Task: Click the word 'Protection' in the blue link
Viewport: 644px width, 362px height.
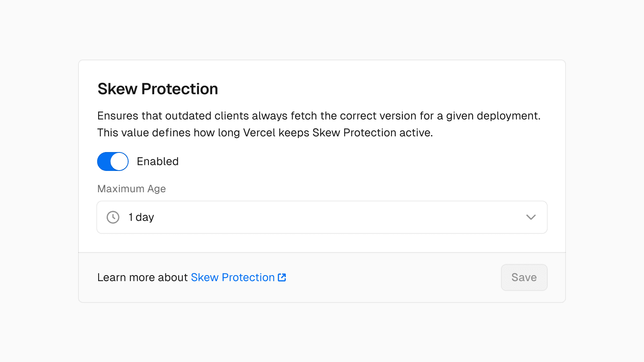Action: (248, 278)
